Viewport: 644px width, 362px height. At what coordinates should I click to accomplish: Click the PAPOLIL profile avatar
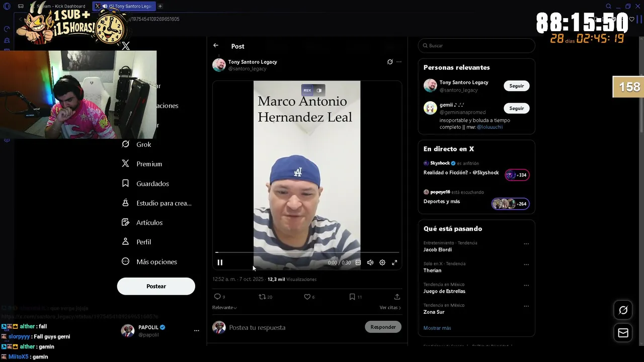[x=128, y=330]
